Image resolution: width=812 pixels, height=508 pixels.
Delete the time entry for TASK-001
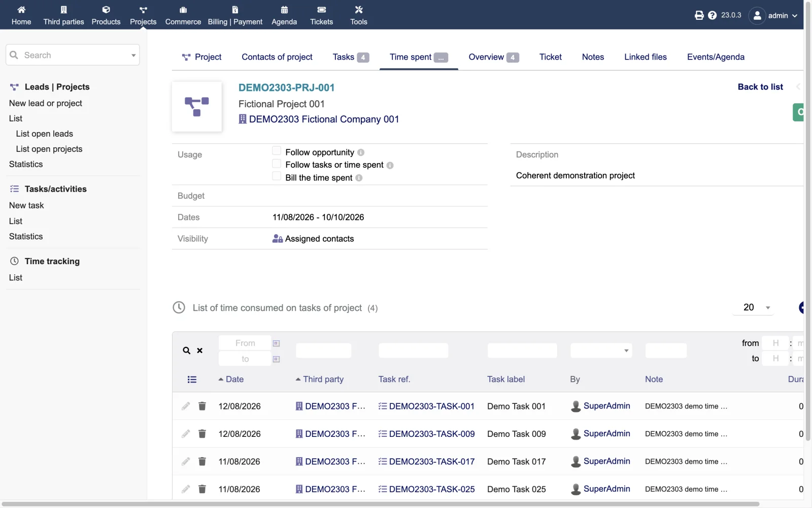202,406
